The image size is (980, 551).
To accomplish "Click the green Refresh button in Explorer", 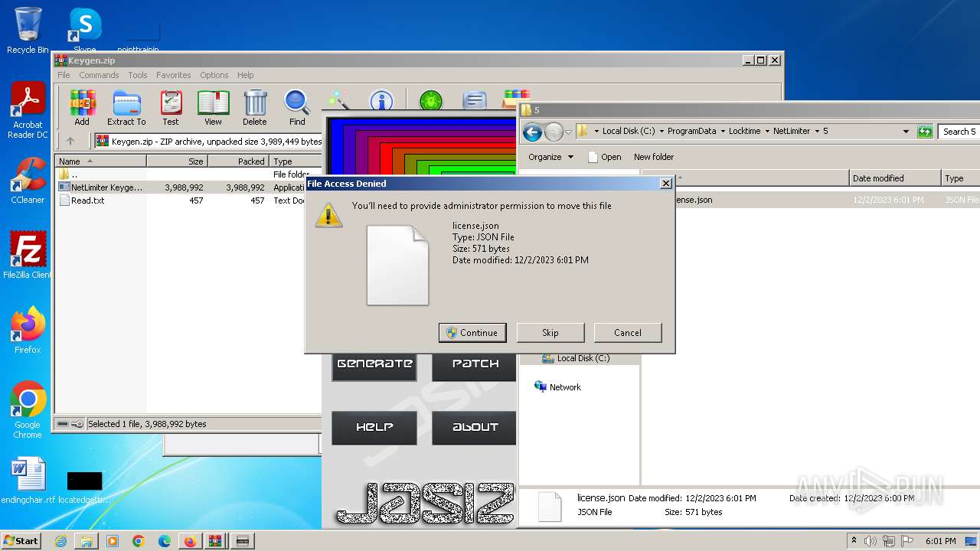I will click(x=925, y=132).
